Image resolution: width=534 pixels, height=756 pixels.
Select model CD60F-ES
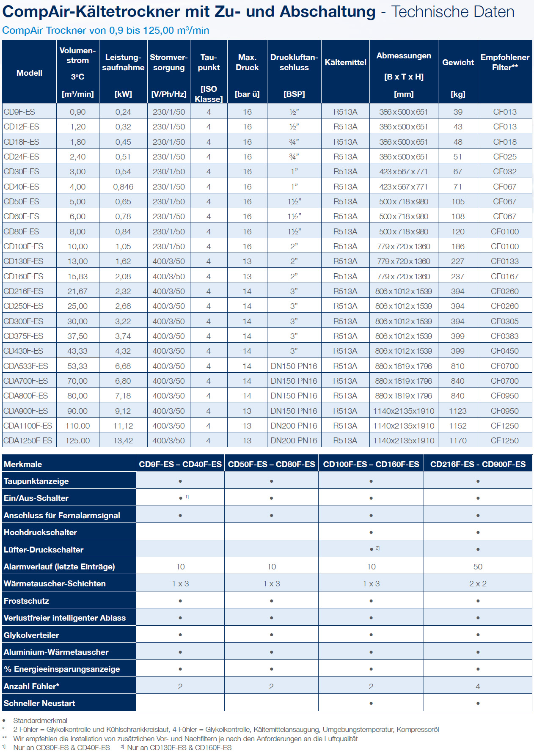(22, 216)
